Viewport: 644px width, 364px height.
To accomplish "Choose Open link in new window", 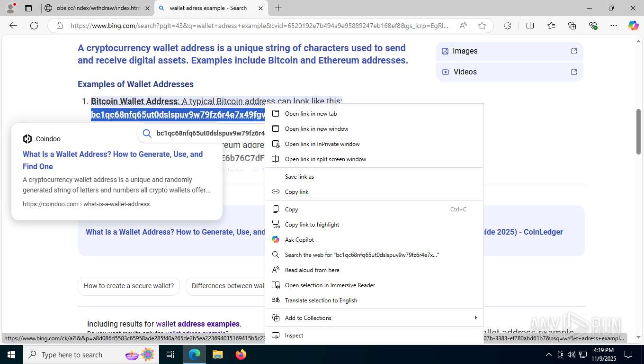I will [374, 129].
